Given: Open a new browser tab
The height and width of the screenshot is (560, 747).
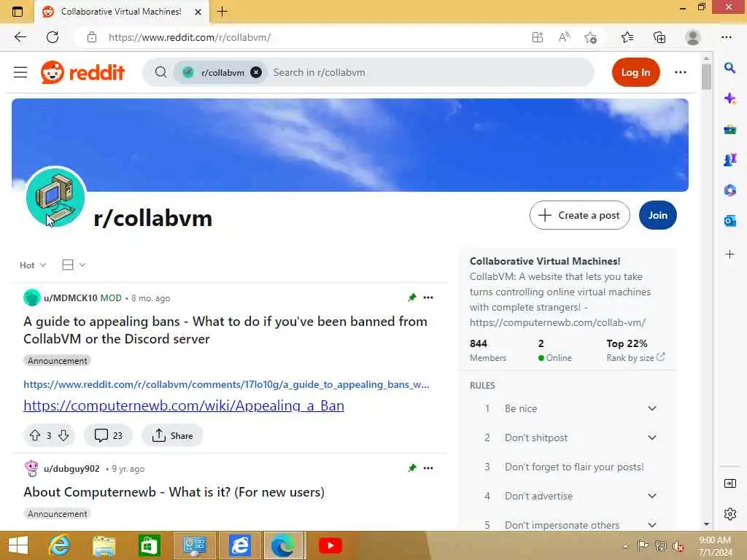Looking at the screenshot, I should 222,12.
